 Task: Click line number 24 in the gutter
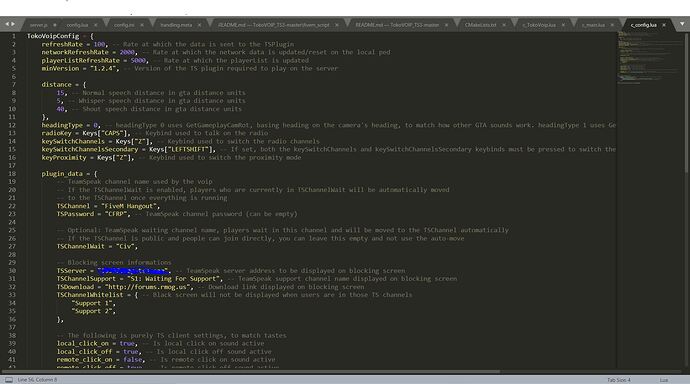[x=12, y=222]
